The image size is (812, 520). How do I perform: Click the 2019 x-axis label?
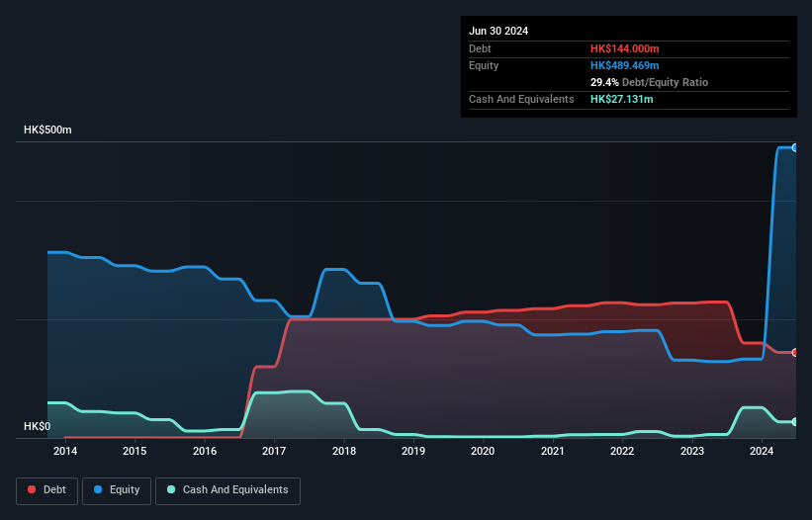coord(413,451)
